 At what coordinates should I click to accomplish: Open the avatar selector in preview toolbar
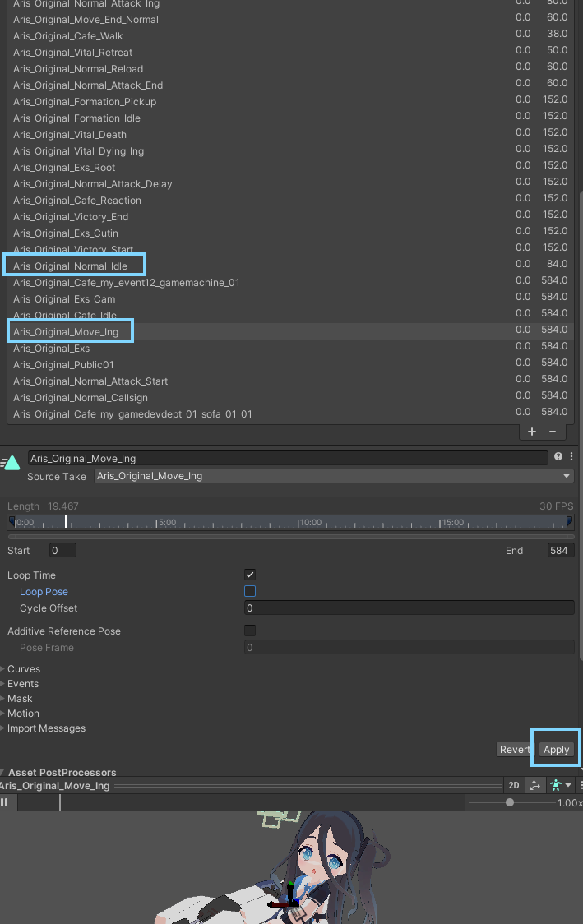tap(560, 786)
